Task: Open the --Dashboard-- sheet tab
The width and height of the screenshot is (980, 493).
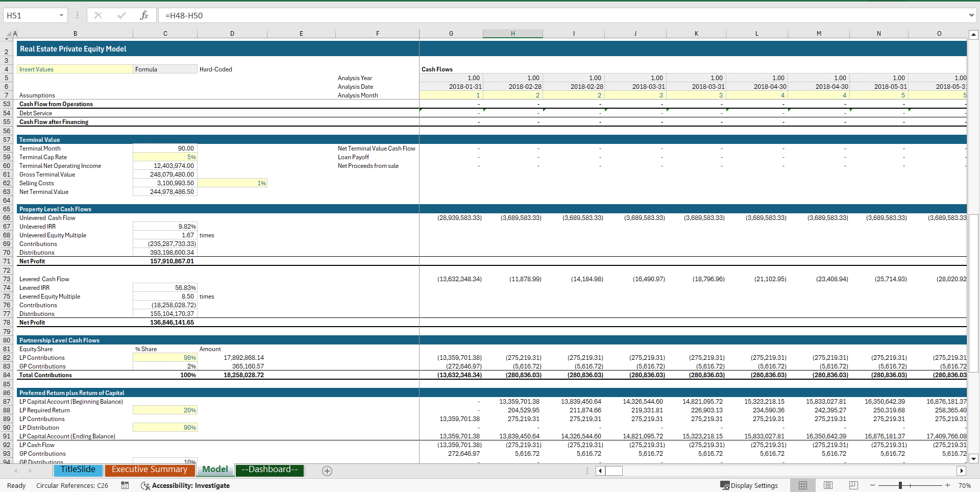Action: (269, 470)
